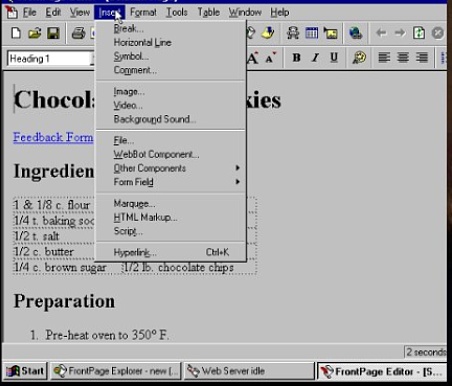Save the page with floppy disk icon
Screen dimensions: 452x386
53,33
